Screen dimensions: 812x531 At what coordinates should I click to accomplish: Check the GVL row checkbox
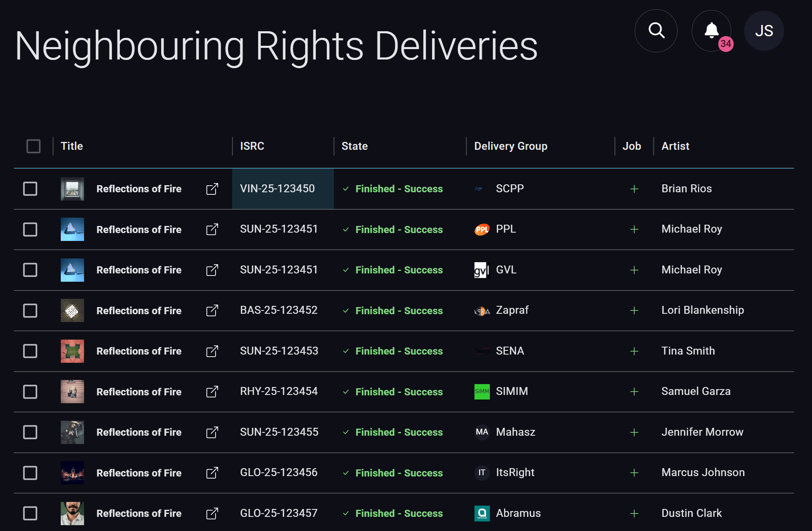[x=30, y=270]
